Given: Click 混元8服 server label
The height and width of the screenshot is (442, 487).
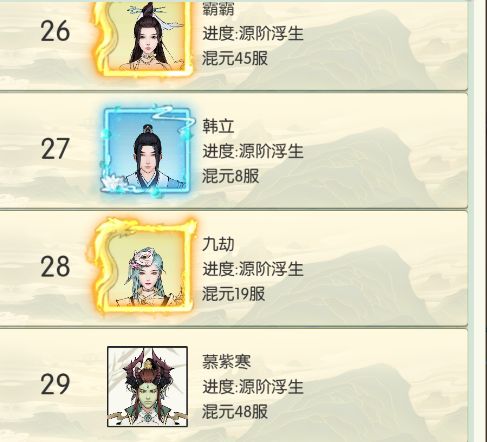Looking at the screenshot, I should (x=231, y=176).
